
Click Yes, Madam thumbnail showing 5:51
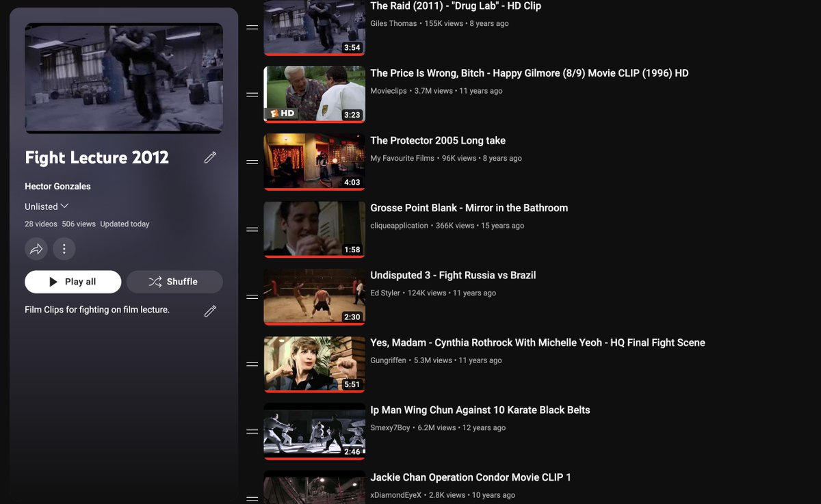tap(315, 364)
